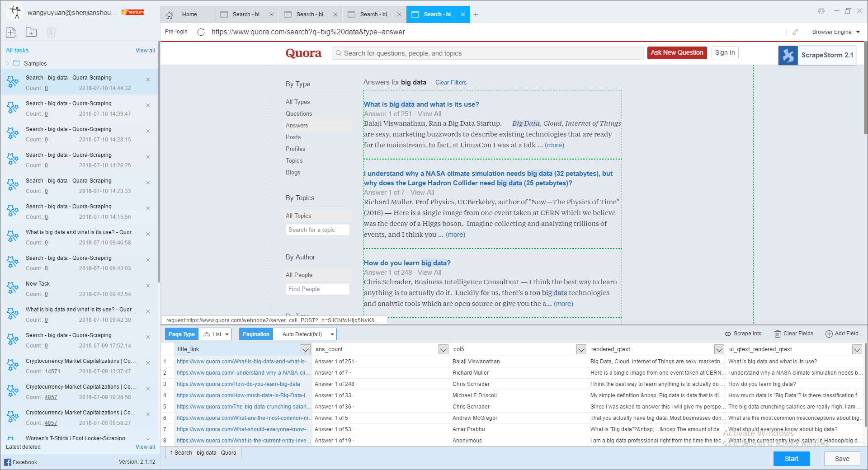Click the Ask New Question button

point(677,53)
